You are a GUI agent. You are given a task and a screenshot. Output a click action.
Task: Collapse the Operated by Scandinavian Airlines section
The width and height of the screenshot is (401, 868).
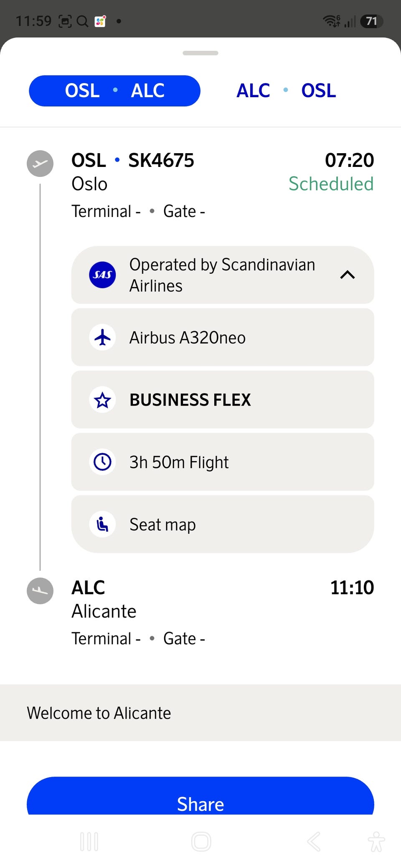[x=348, y=275]
